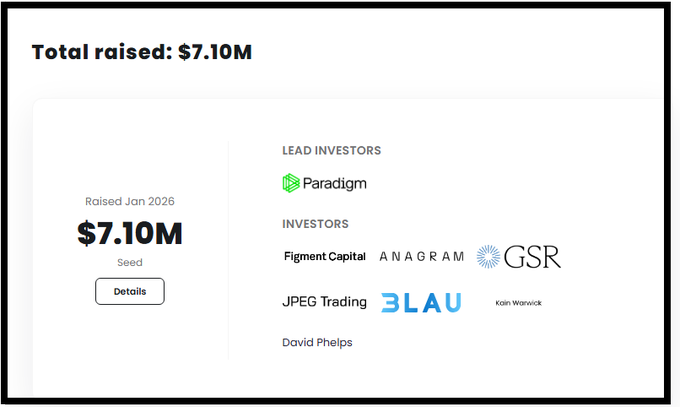The image size is (680, 407).
Task: Click the GSR starburst icon
Action: (490, 257)
